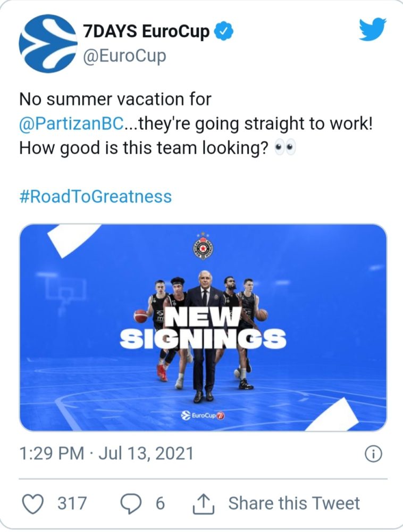Click the share upload arrow icon

[x=204, y=504]
